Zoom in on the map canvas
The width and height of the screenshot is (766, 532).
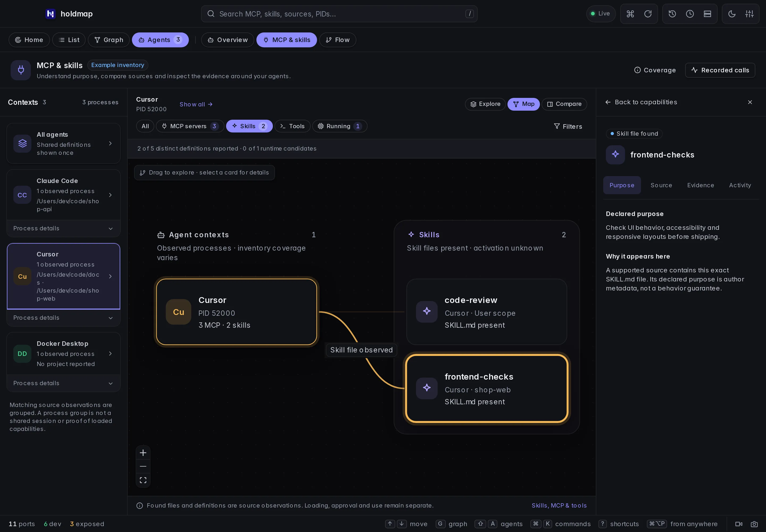[x=143, y=453]
